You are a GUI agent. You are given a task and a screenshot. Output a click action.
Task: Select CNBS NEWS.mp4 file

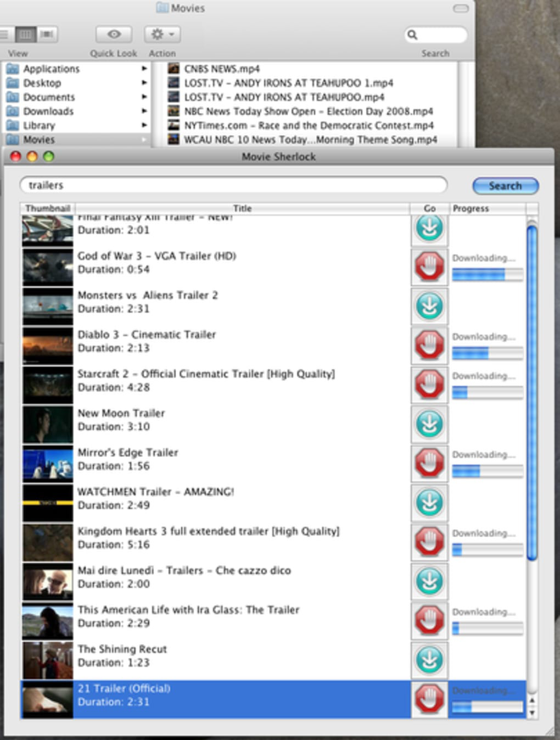coord(222,69)
